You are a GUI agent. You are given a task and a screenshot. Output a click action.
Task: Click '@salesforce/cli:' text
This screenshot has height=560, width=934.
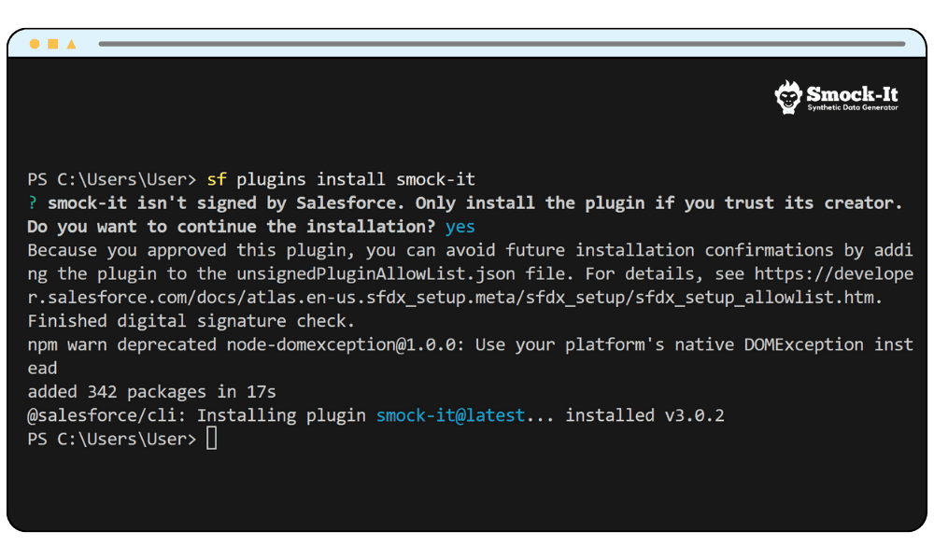[x=107, y=415]
